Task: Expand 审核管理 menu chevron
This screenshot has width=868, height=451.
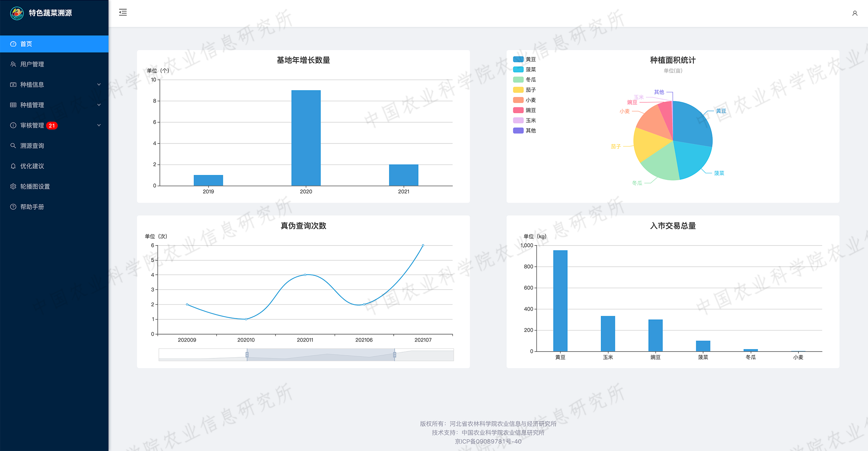Action: 99,125
